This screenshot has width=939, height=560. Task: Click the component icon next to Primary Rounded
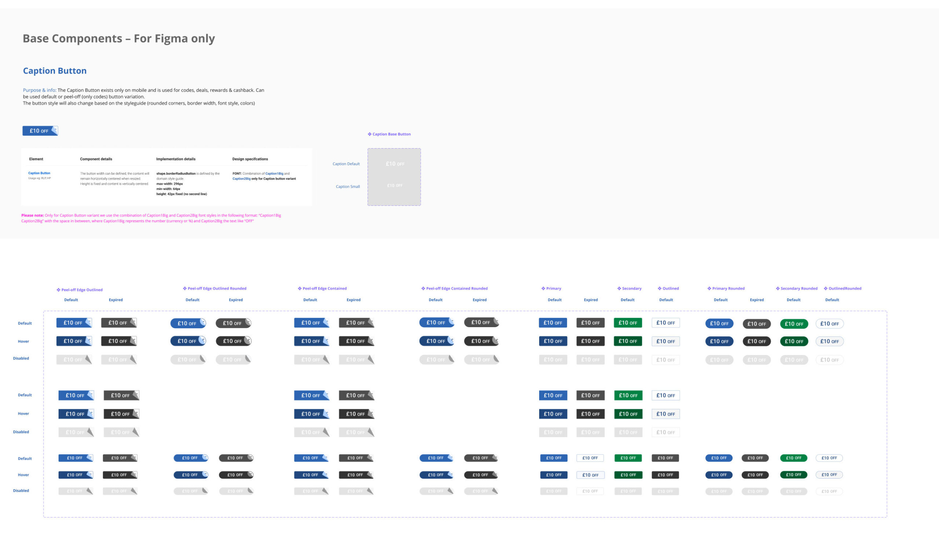coord(709,288)
